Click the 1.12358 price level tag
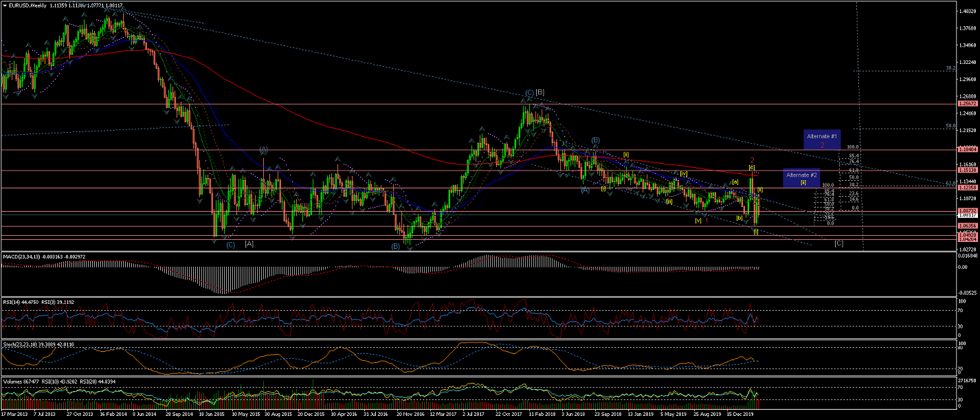 [968, 188]
